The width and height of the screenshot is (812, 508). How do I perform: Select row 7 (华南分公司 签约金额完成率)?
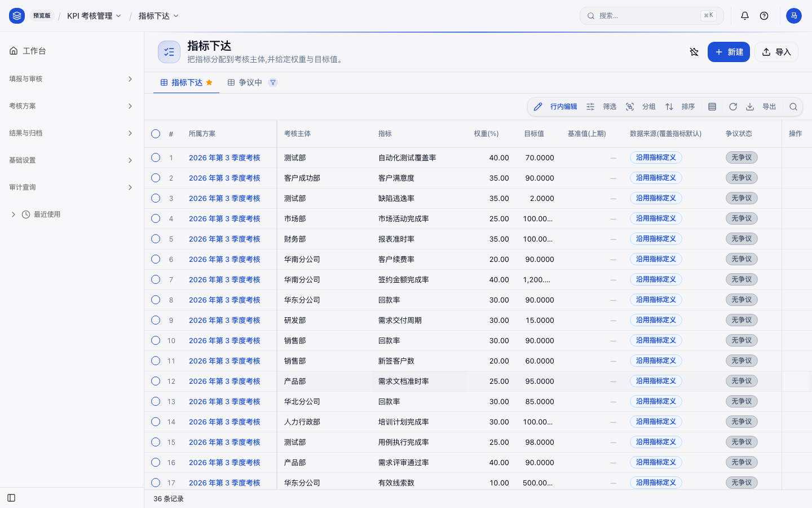[156, 279]
